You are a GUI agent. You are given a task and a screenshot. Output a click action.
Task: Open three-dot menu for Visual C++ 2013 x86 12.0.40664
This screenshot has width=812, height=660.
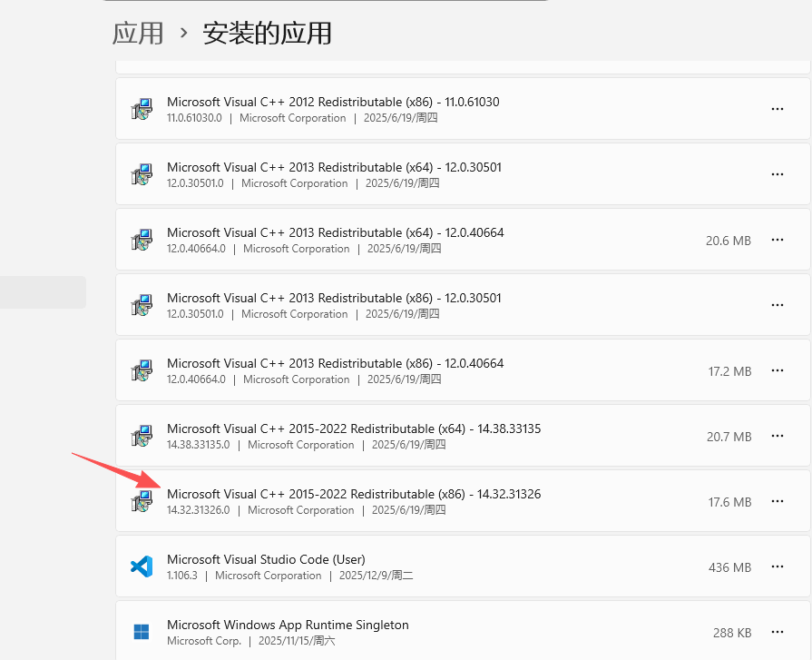[777, 370]
